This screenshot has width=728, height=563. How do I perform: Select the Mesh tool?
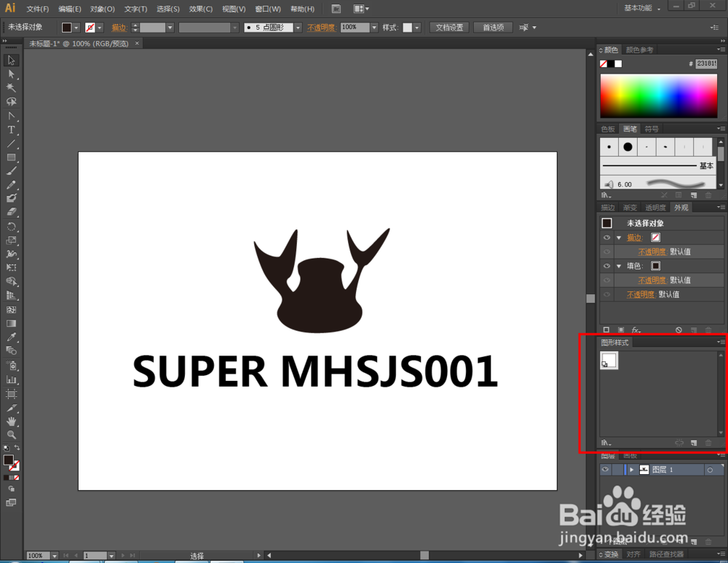11,310
